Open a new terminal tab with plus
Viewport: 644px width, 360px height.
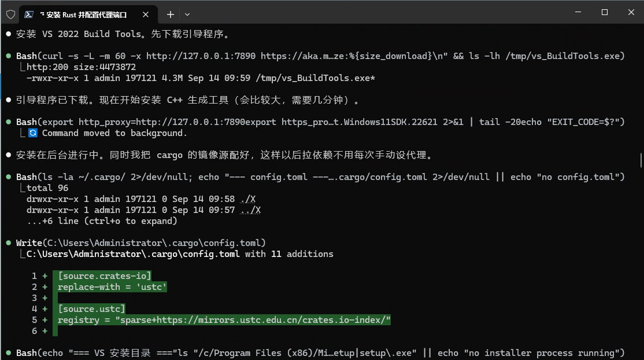[x=171, y=14]
